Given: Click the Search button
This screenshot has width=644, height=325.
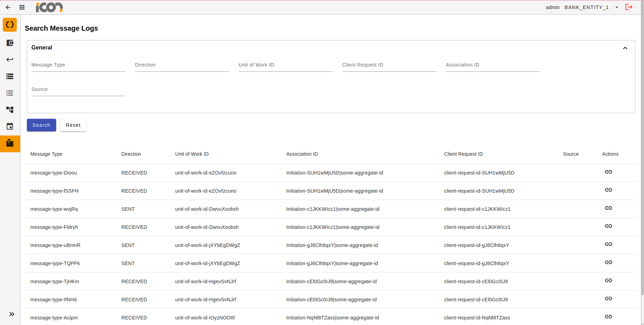Looking at the screenshot, I should tap(41, 125).
